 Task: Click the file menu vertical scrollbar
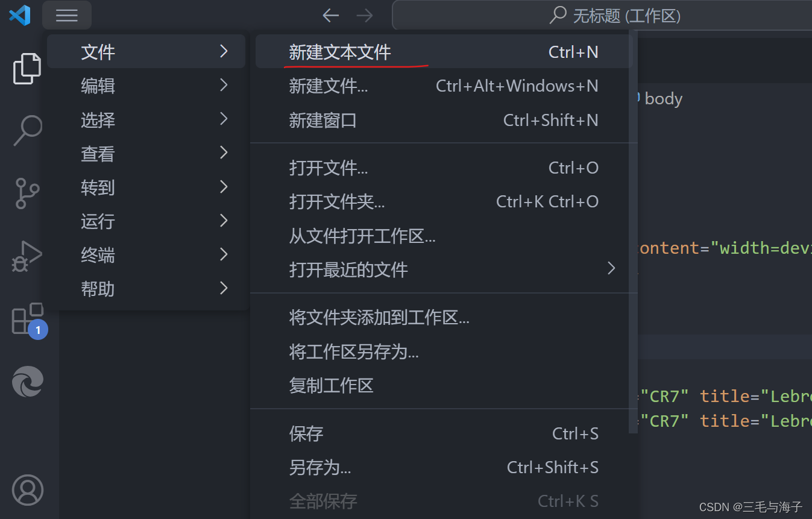(633, 232)
